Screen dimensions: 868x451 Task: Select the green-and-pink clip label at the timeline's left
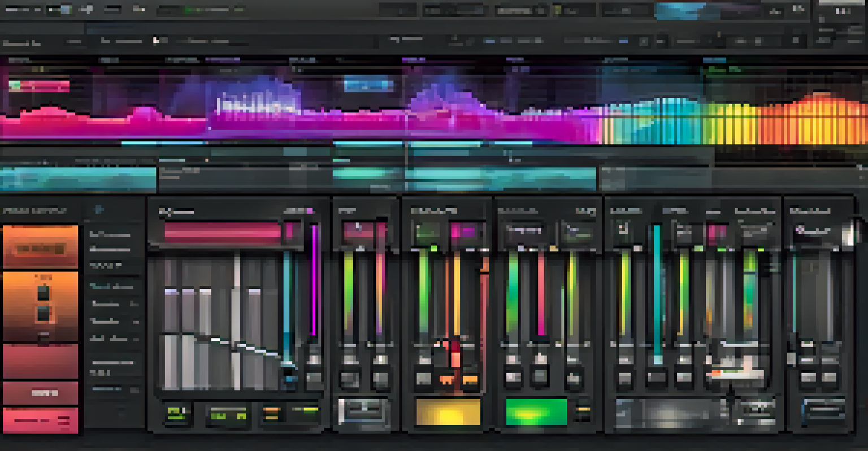point(39,86)
